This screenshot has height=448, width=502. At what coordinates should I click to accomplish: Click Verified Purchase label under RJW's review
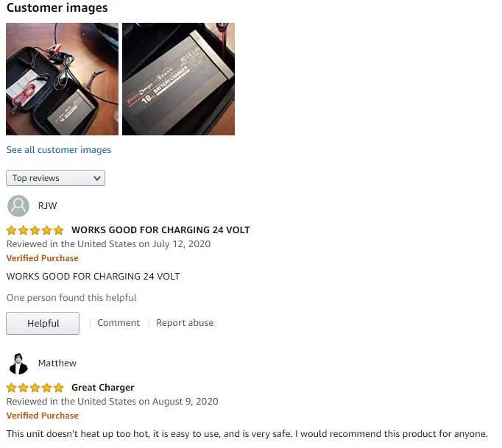point(42,258)
